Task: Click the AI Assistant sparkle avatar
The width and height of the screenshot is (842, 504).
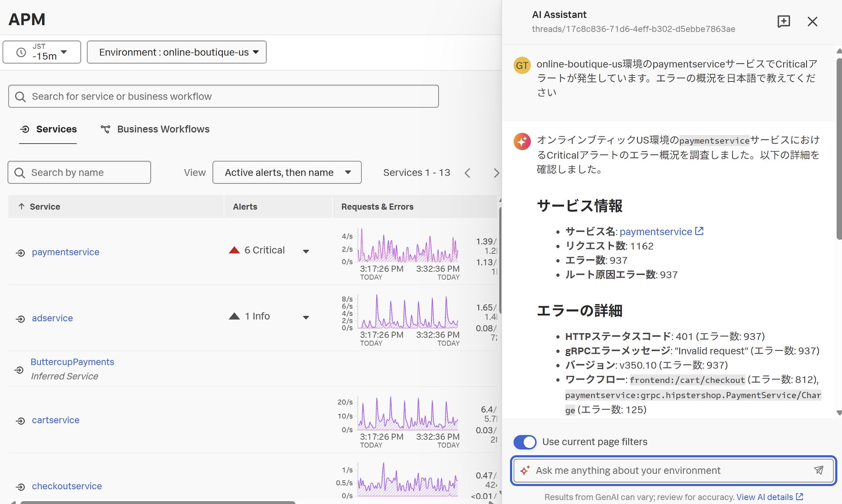Action: point(522,141)
